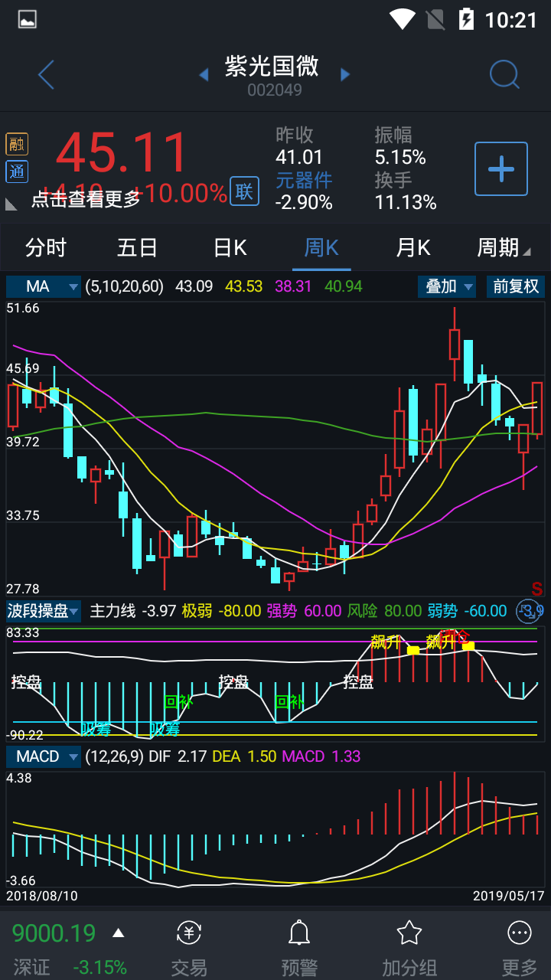The image size is (551, 980).
Task: Tap the 45.11 current price
Action: [x=122, y=153]
